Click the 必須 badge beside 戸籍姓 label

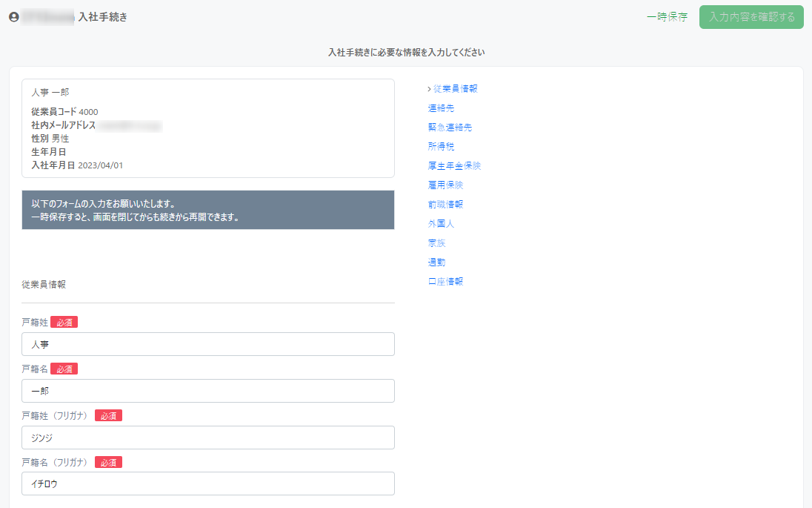coord(64,323)
